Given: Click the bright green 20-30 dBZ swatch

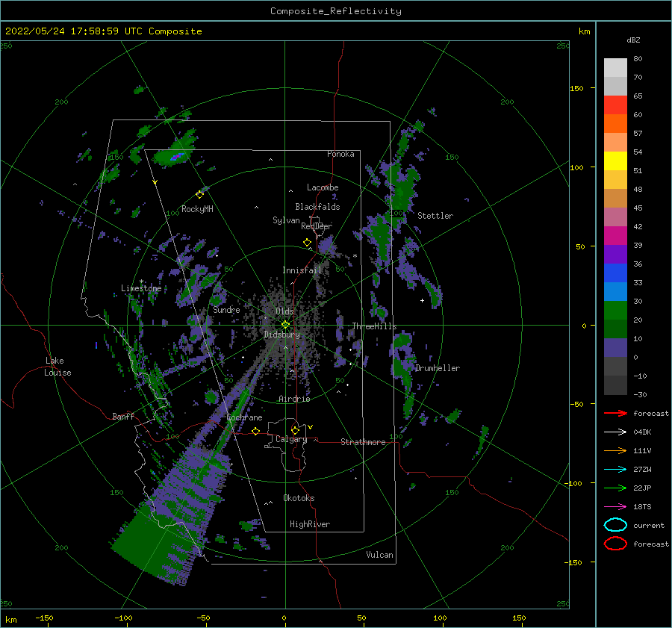Looking at the screenshot, I should click(615, 311).
